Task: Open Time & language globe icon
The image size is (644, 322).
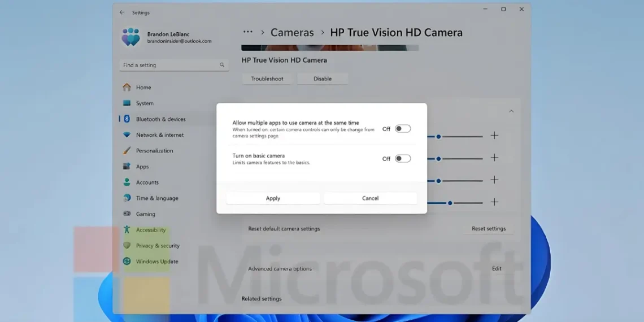Action: click(x=127, y=198)
